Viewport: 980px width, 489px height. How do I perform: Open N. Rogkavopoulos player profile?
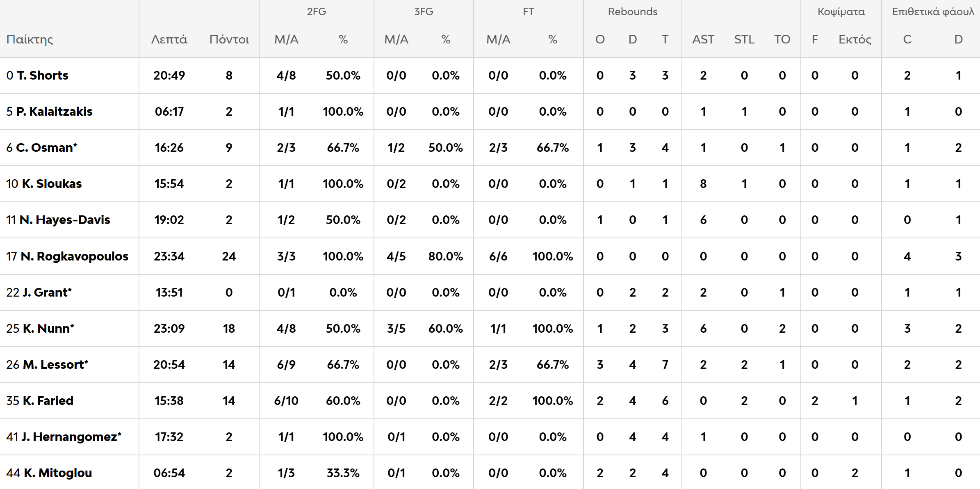coord(74,256)
